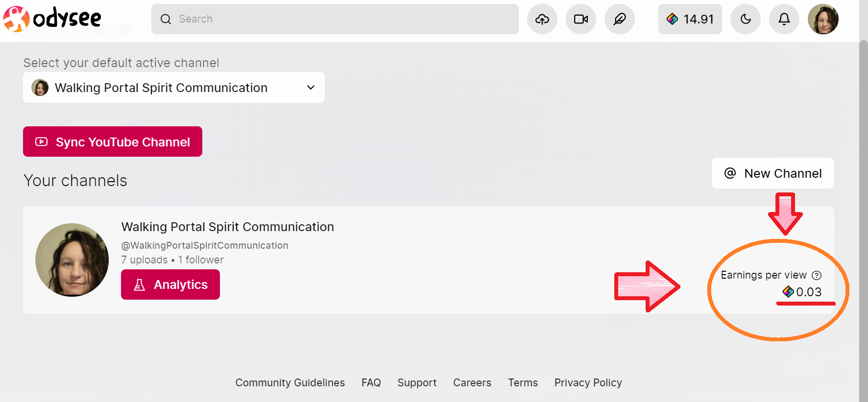The image size is (868, 402).
Task: Open Analytics for Walking Portal channel
Action: click(170, 284)
